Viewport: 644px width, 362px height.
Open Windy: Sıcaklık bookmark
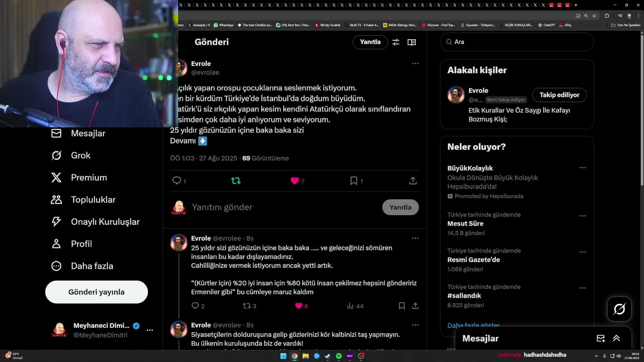(x=328, y=25)
